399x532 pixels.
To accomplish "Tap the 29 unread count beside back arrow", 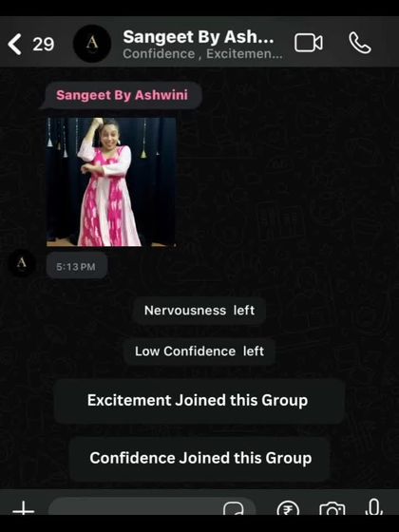I will pos(43,44).
